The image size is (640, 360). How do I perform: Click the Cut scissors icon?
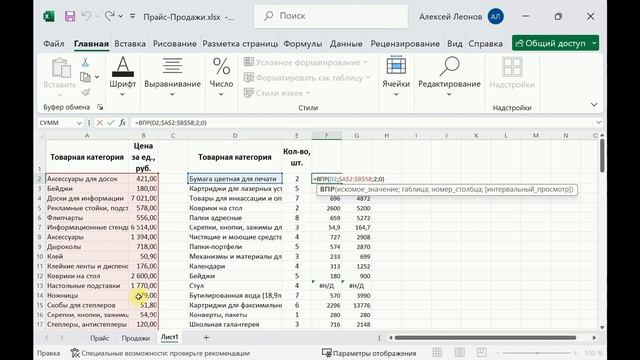tap(85, 62)
